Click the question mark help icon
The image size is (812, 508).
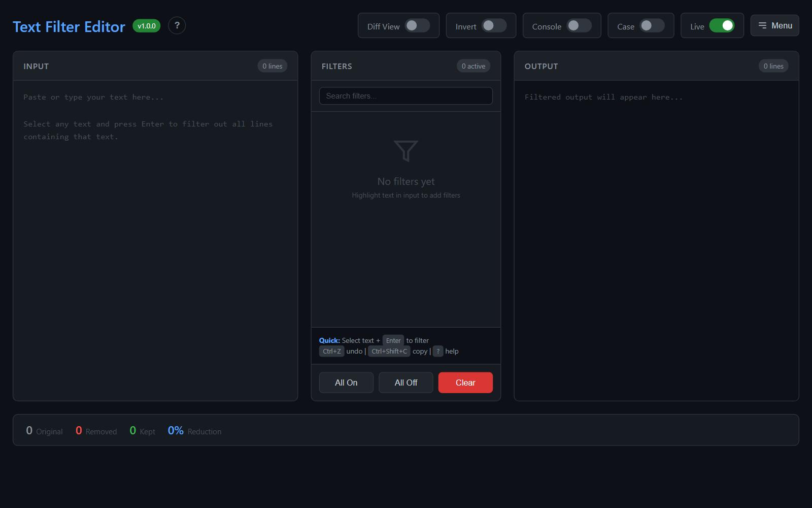[x=177, y=25]
